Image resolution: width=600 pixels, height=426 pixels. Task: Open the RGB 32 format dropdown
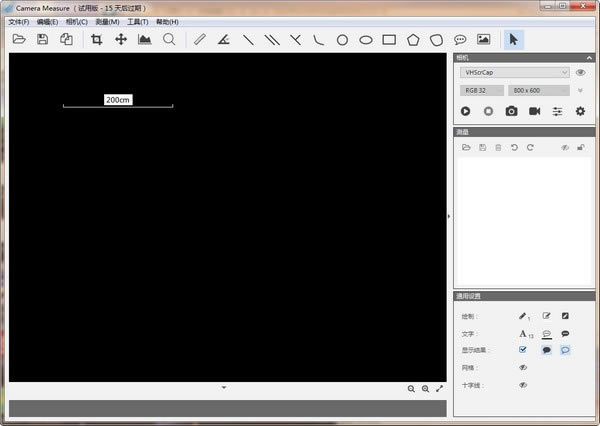(481, 90)
